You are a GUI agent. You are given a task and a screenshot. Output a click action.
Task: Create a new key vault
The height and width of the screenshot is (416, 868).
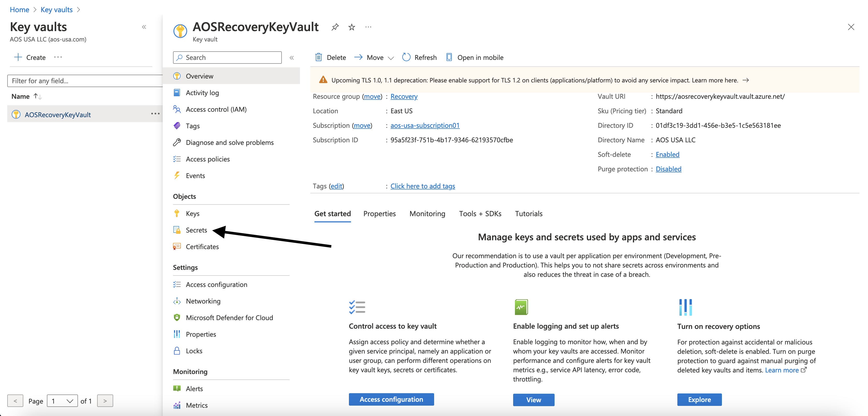coord(30,57)
